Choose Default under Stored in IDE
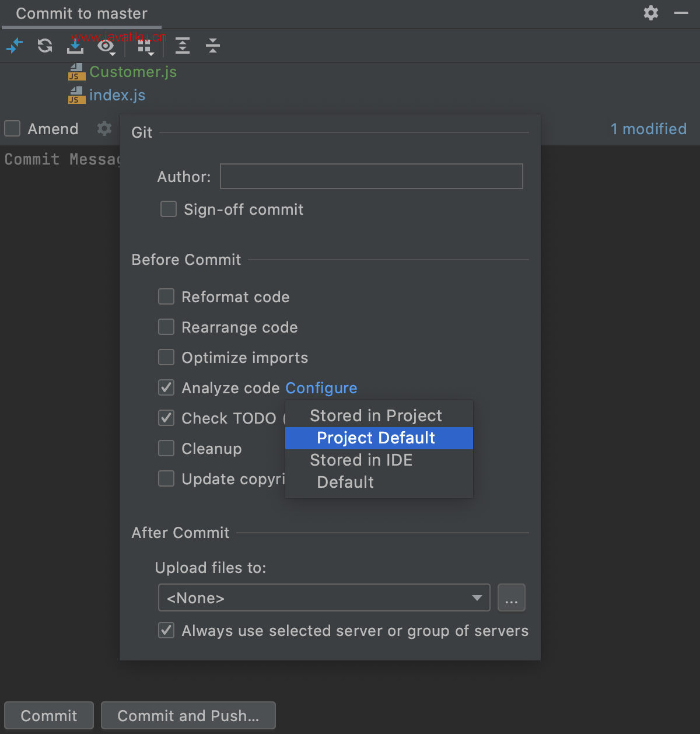 379,483
